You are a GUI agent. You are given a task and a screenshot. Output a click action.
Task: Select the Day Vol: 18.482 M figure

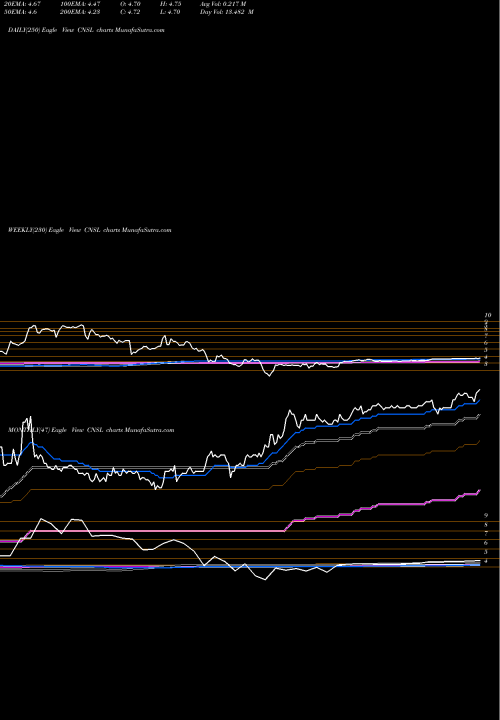[227, 12]
